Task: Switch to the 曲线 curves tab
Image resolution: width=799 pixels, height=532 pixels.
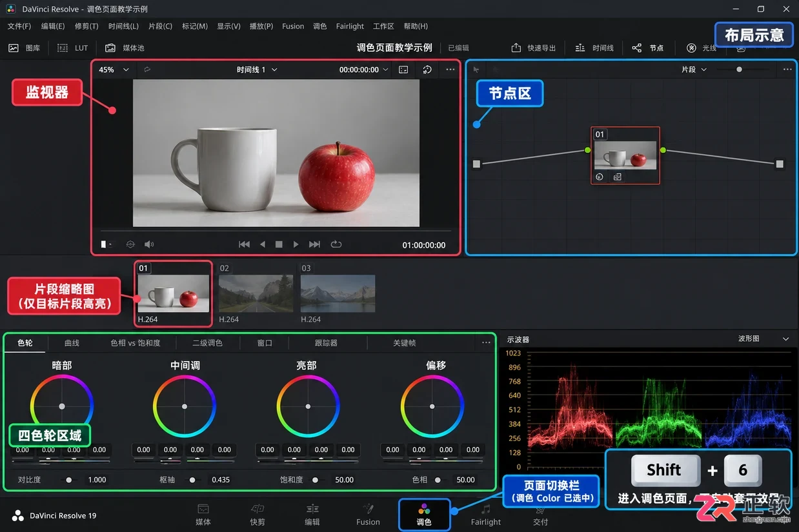Action: [x=72, y=343]
